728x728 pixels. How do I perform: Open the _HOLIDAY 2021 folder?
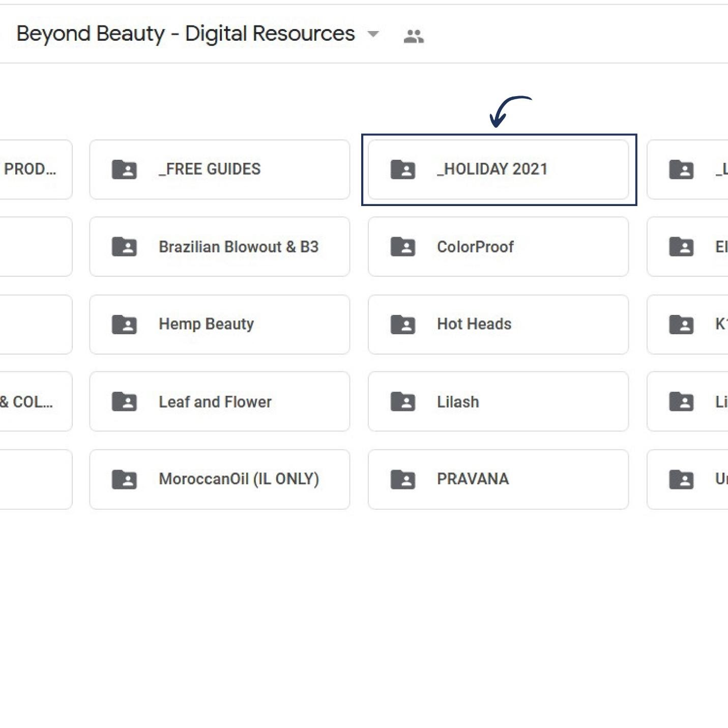[492, 169]
